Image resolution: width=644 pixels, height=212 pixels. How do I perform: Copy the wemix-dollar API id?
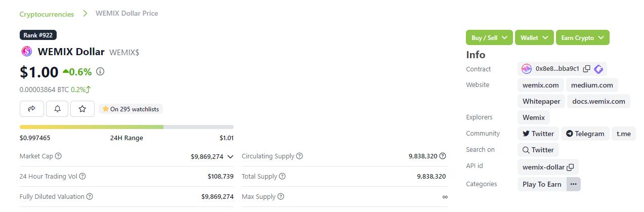click(570, 167)
